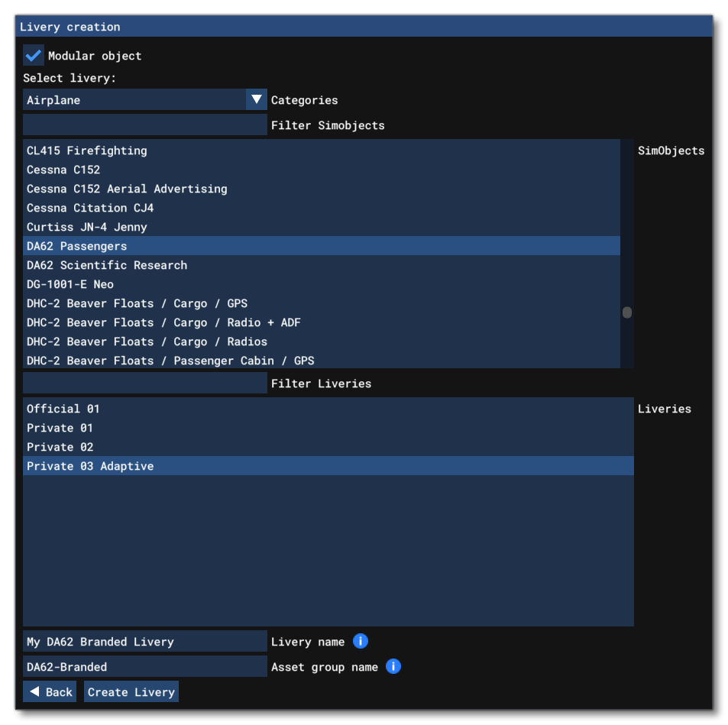Click the Create Livery button

pyautogui.click(x=131, y=691)
